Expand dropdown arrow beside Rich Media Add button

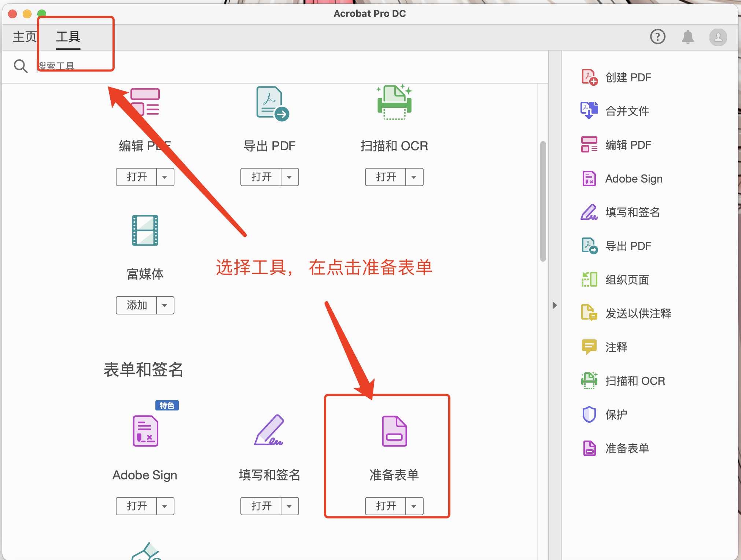coord(165,306)
